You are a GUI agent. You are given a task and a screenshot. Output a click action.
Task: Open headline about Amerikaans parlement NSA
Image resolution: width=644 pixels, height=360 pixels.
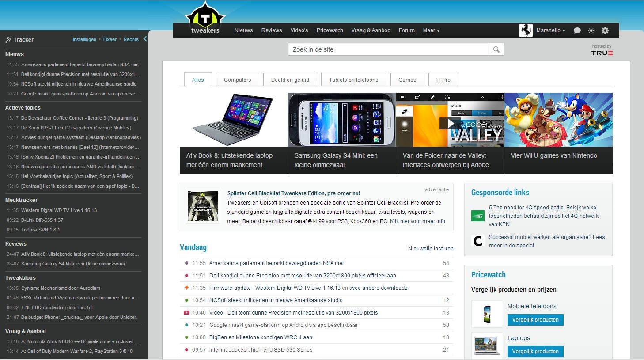coord(277,263)
